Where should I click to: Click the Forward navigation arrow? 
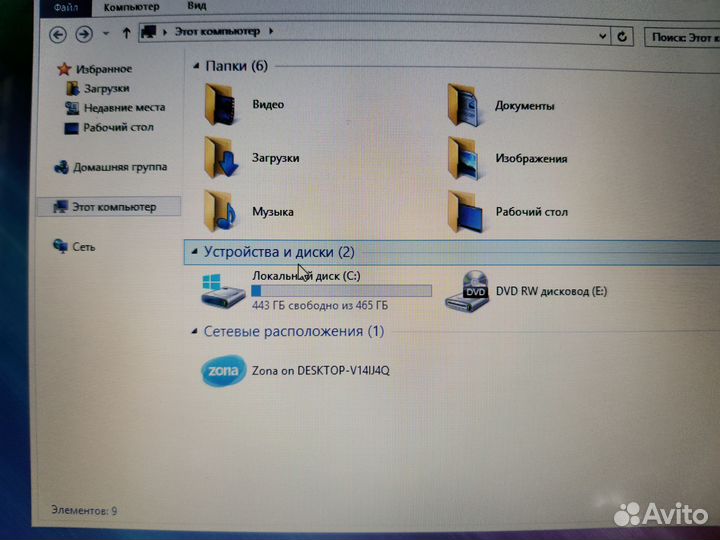coord(84,34)
